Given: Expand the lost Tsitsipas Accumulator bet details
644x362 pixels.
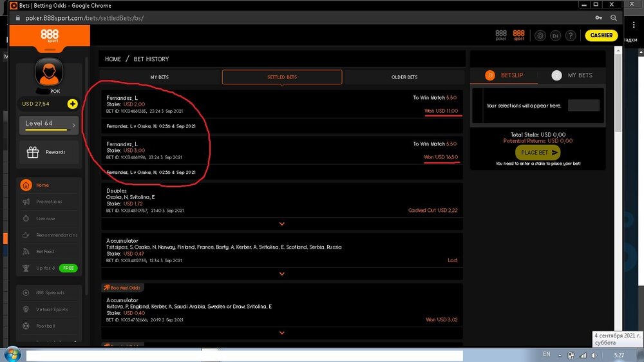Looking at the screenshot, I should tap(281, 274).
